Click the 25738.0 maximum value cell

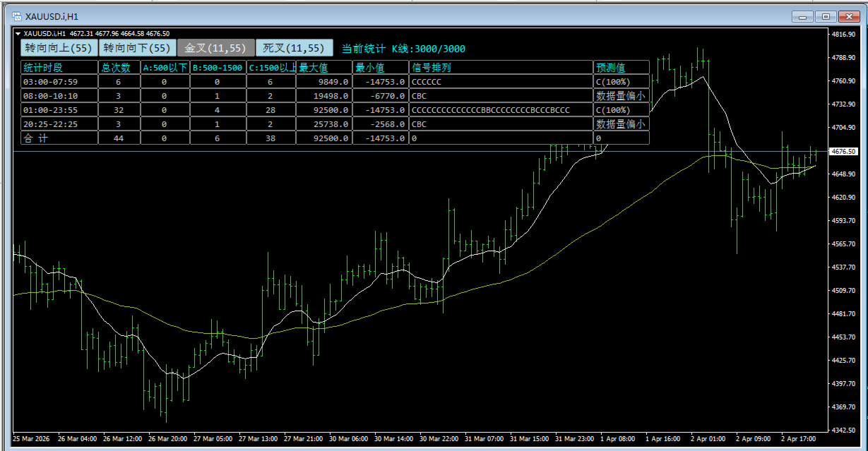coord(324,124)
